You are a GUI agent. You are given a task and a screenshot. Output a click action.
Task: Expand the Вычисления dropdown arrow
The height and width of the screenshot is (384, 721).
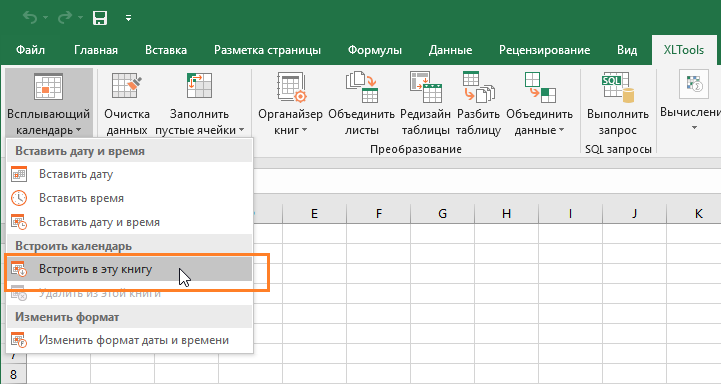(694, 127)
